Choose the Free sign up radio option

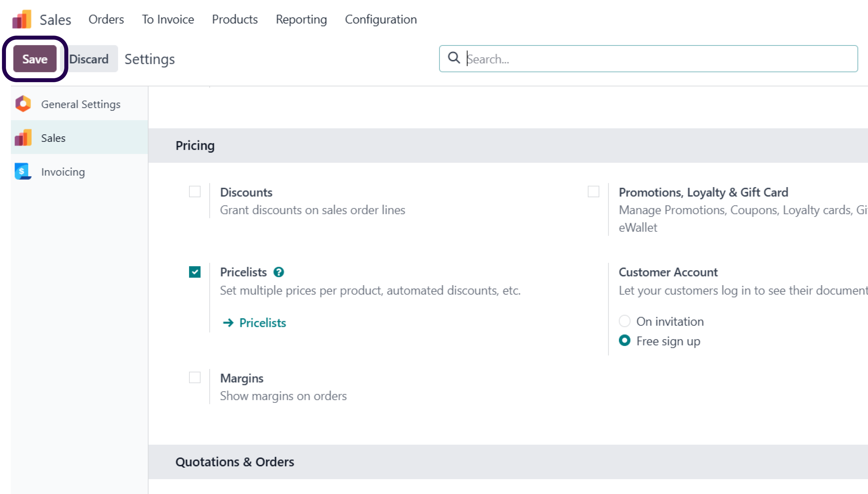point(625,340)
